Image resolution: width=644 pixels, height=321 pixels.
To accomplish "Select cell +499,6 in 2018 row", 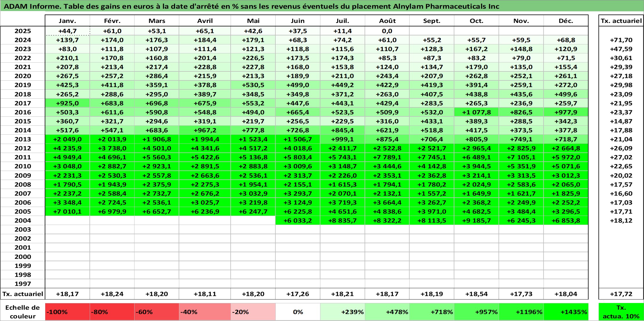I will pyautogui.click(x=566, y=94).
